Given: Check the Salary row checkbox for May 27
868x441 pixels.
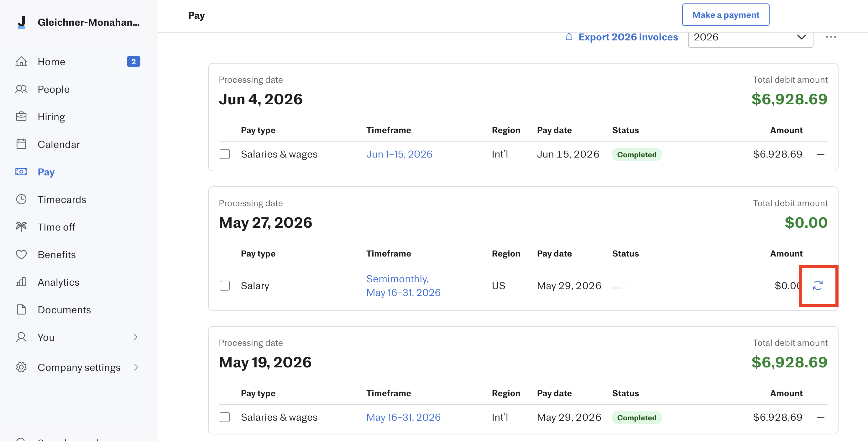Looking at the screenshot, I should click(225, 286).
